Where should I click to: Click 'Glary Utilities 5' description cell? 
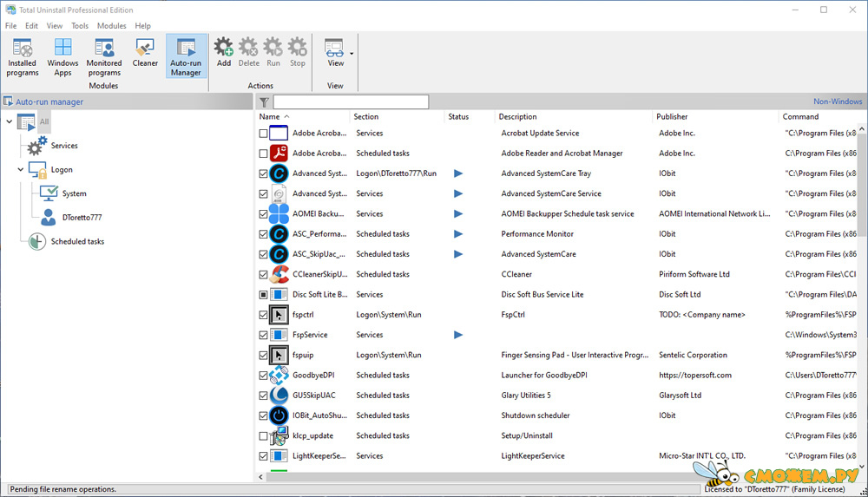(526, 396)
